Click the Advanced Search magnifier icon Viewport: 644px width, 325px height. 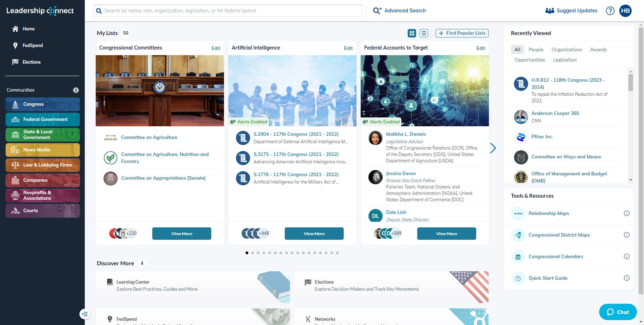pos(377,11)
